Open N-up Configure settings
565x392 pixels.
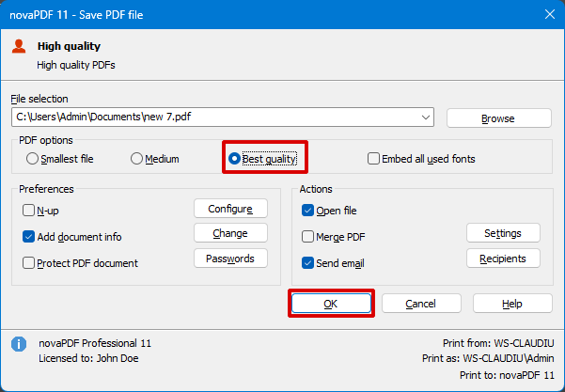(230, 209)
